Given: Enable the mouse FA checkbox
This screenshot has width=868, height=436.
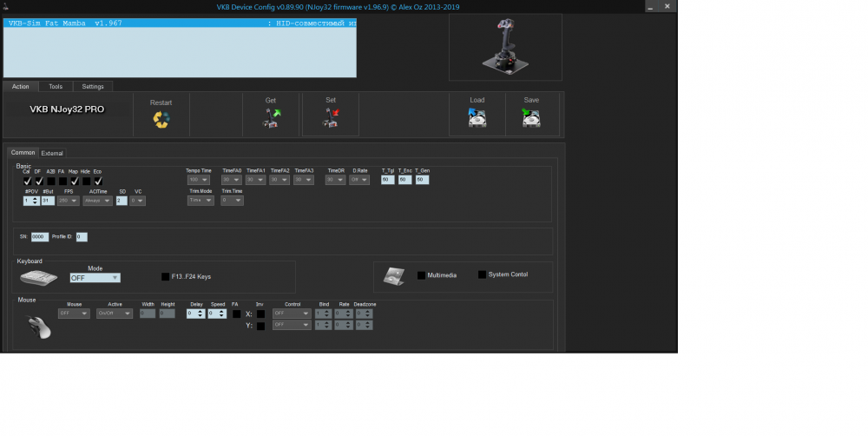Looking at the screenshot, I should point(236,314).
